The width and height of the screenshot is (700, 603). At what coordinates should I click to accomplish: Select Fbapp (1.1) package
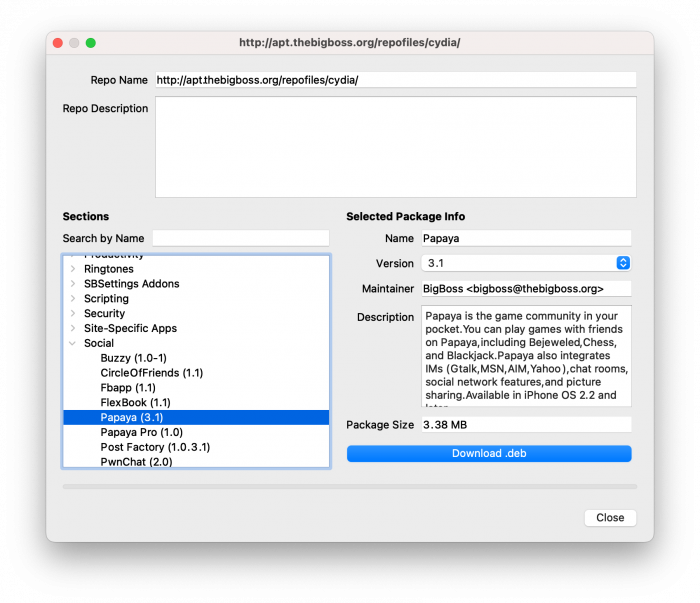click(128, 387)
